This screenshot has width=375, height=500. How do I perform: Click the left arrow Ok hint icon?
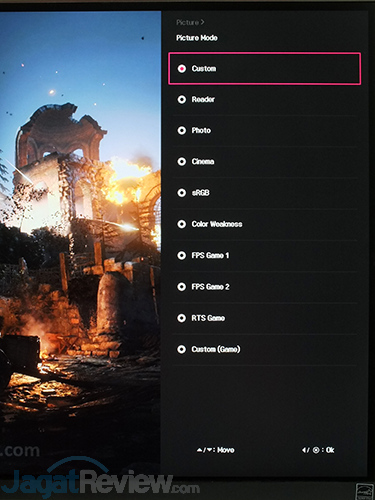pos(304,450)
